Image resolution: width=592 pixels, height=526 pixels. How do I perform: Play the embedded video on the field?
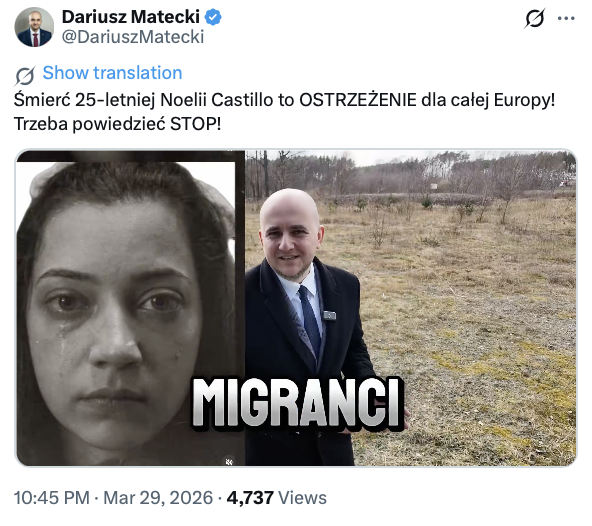pos(296,308)
